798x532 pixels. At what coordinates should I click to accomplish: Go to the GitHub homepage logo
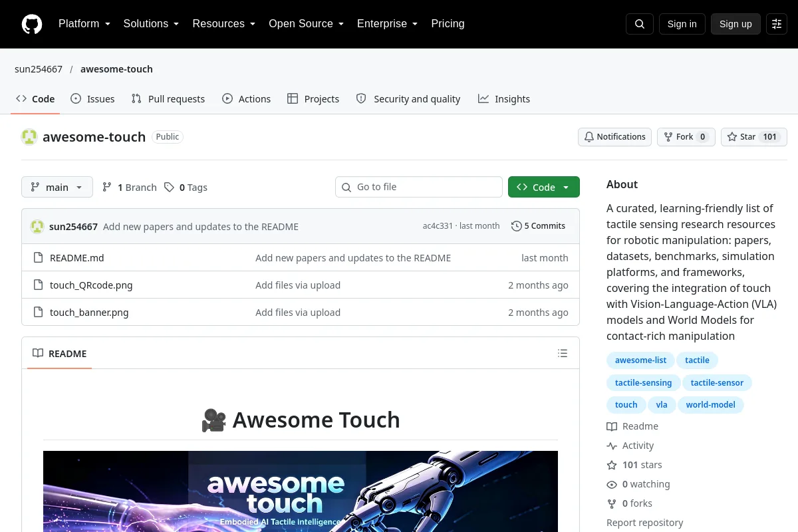click(x=32, y=24)
